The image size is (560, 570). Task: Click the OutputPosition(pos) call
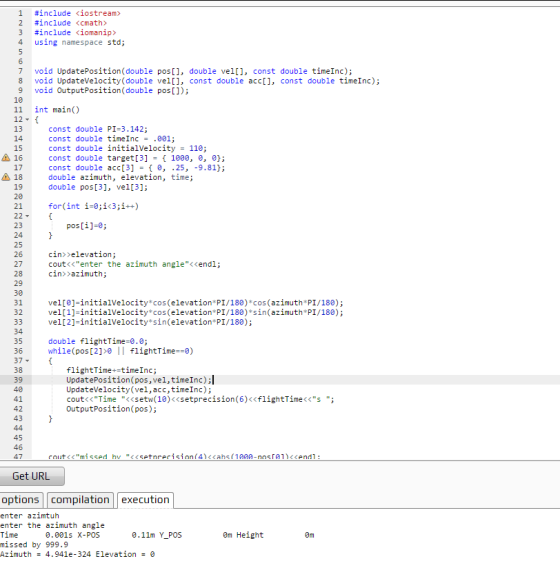tap(112, 409)
